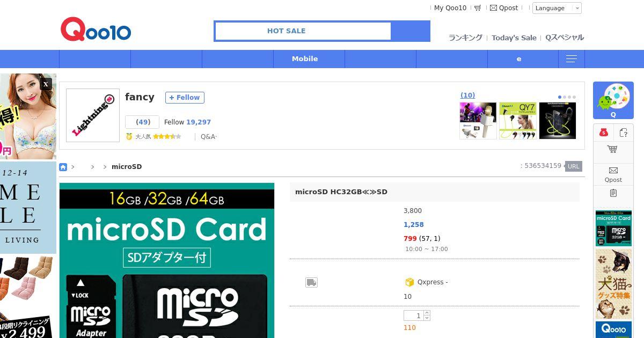Click the quantity input field
Image resolution: width=644 pixels, height=338 pixels.
413,316
